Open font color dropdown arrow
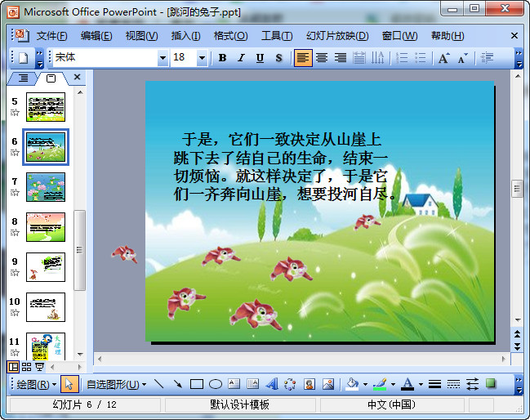 (x=421, y=385)
